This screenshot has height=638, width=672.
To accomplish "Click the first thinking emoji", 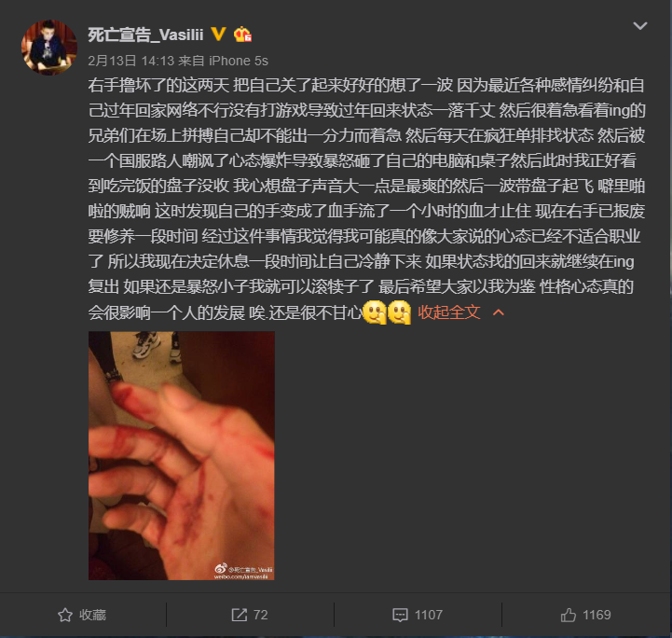I will (375, 312).
